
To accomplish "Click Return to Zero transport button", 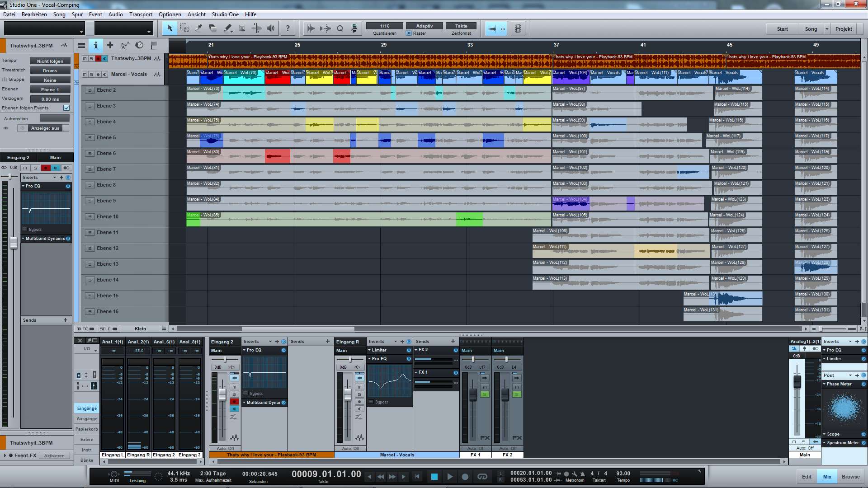I will pyautogui.click(x=417, y=476).
